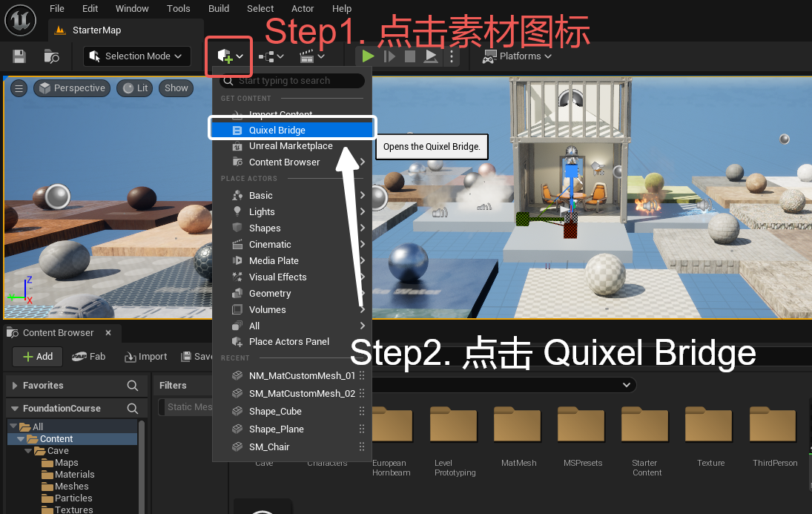Expand the Basic actors submenu

pyautogui.click(x=292, y=195)
